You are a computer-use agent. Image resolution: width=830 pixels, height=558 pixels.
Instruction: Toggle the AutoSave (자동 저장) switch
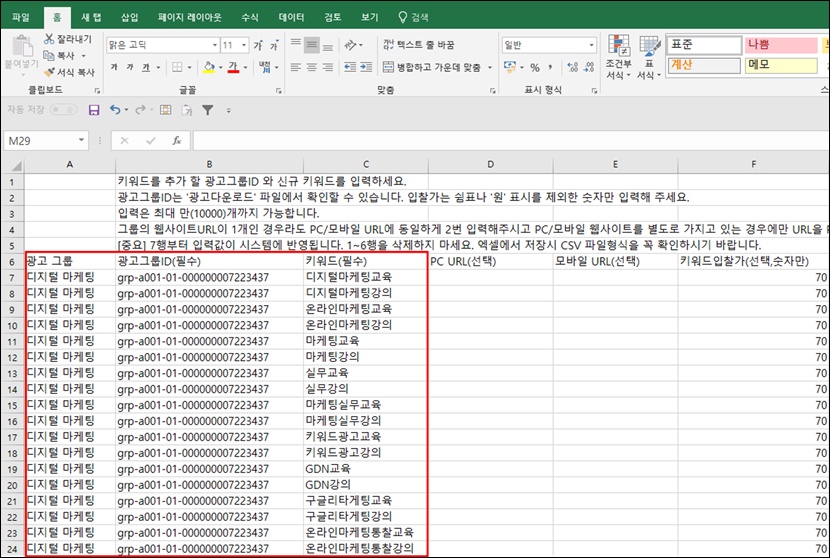tap(63, 110)
